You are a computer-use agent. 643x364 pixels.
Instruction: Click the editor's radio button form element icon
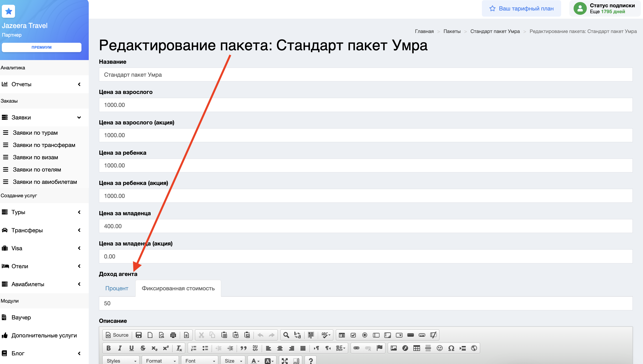(365, 335)
